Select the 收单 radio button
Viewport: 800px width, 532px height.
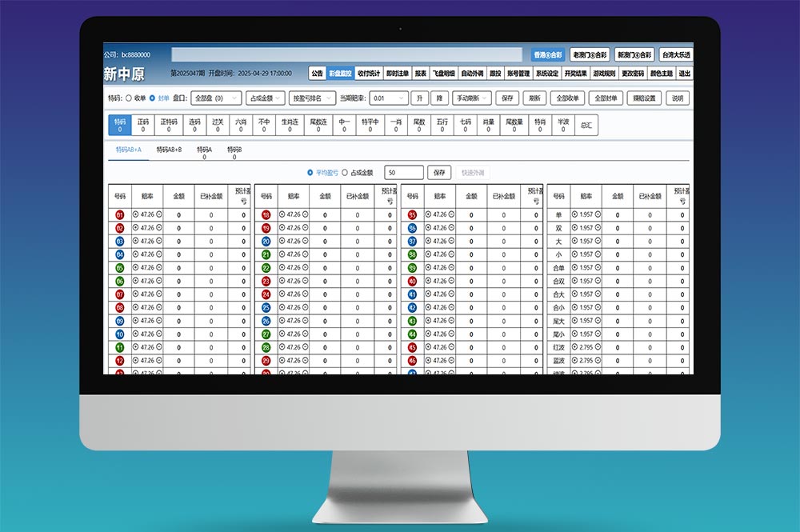coord(129,98)
